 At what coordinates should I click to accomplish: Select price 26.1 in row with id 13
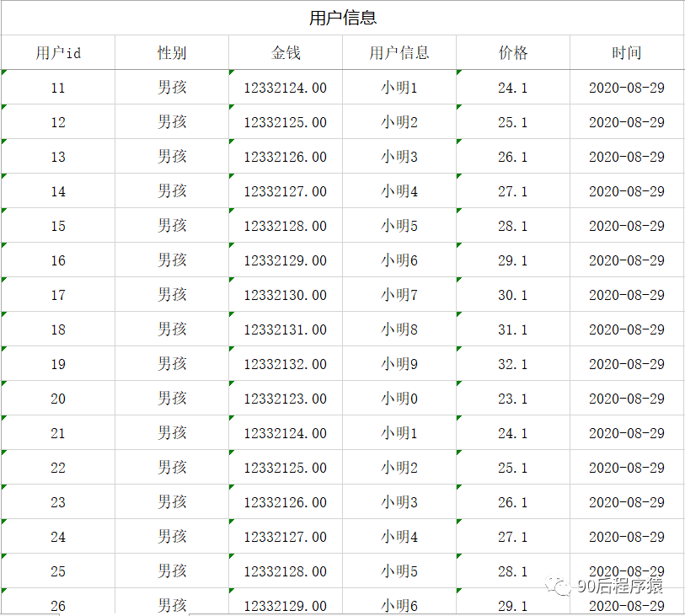click(x=513, y=157)
